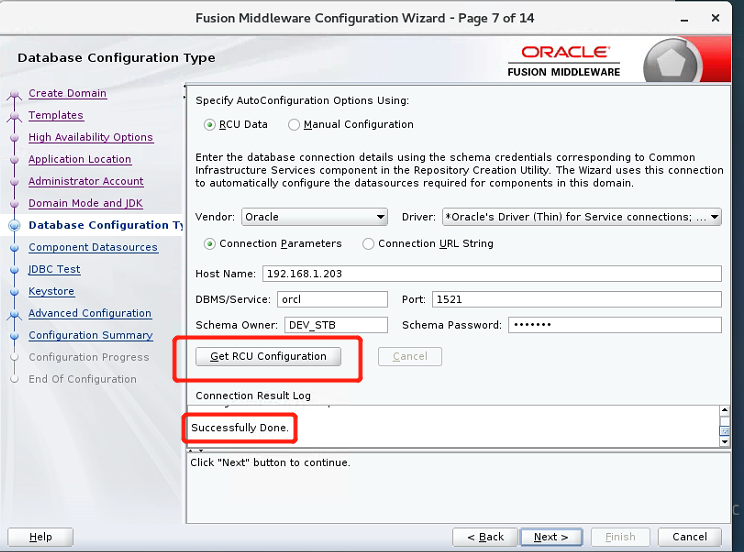This screenshot has height=552, width=744.
Task: Click the Oracle Fusion Middleware pentagon logo
Action: 670,63
